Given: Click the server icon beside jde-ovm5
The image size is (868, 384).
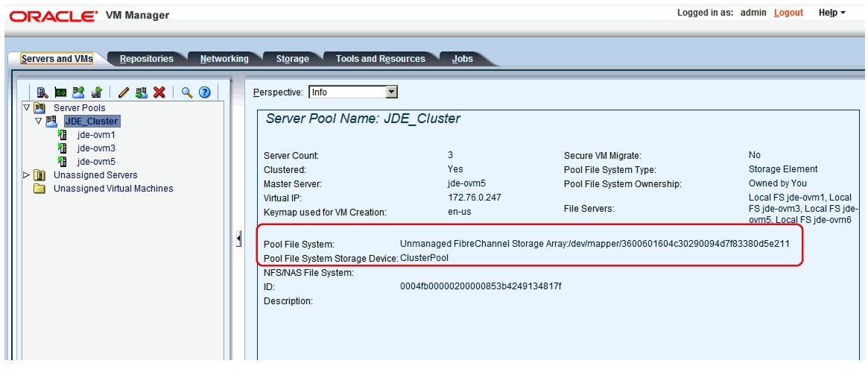Looking at the screenshot, I should (63, 161).
